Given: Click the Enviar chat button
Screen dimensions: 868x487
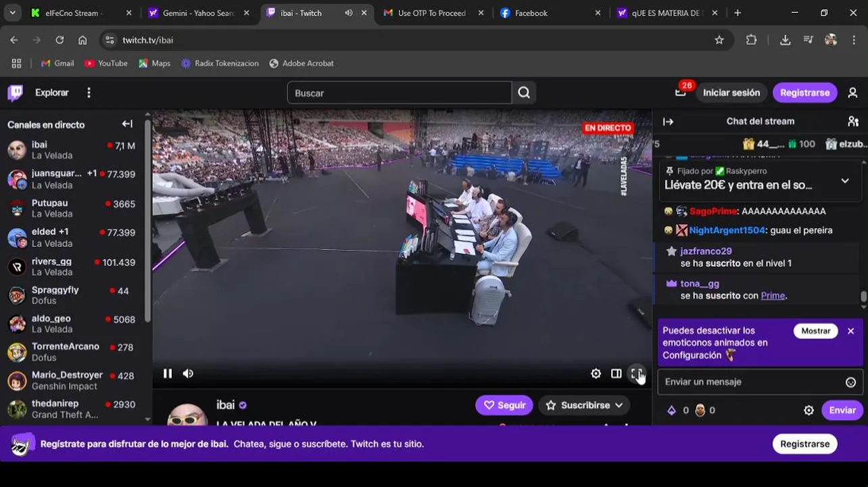Looking at the screenshot, I should (842, 411).
